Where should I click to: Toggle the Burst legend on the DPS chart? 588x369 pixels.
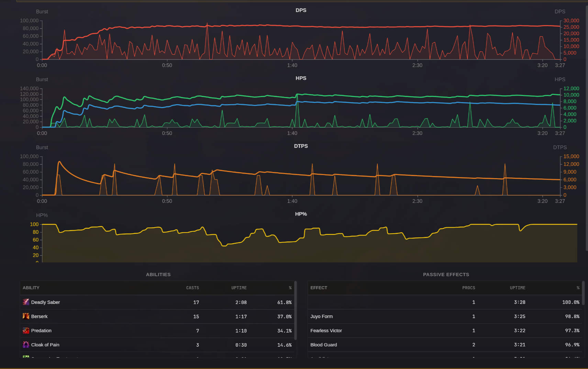[x=42, y=11]
